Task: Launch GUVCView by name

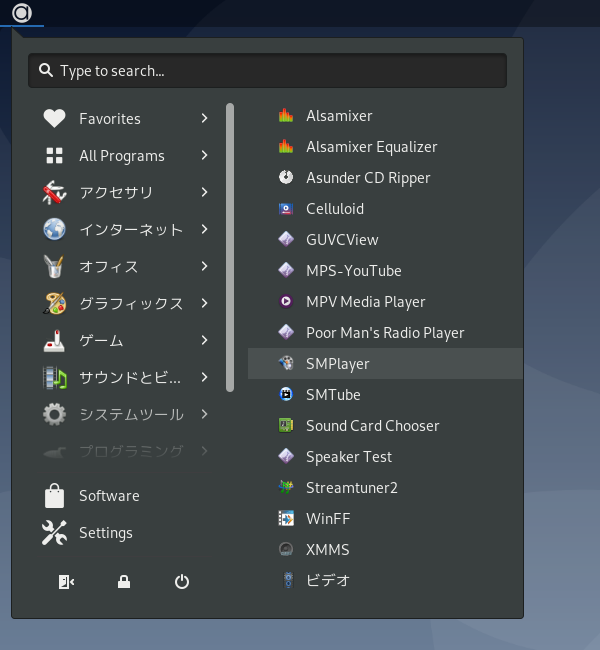Action: point(342,240)
